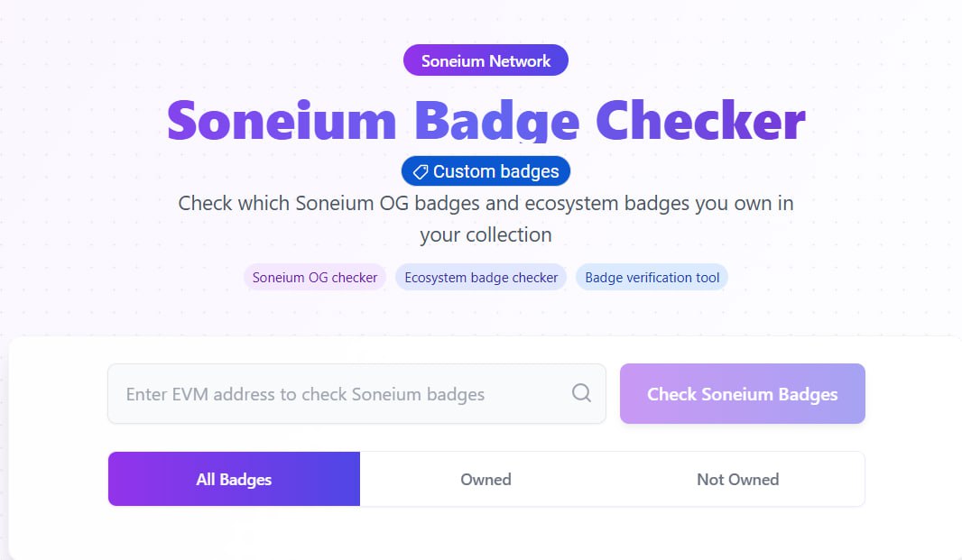Select the Soneium OG checker tag
The width and height of the screenshot is (962, 560).
pyautogui.click(x=315, y=277)
